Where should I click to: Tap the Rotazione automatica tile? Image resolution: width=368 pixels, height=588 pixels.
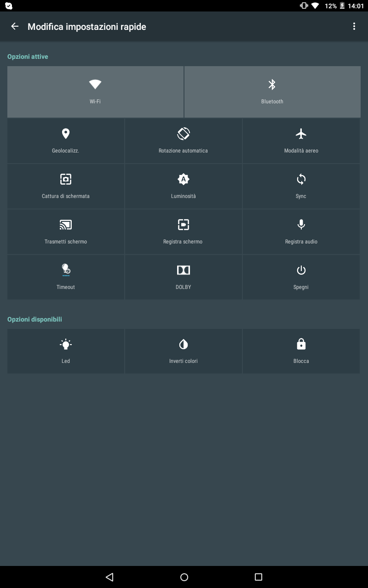183,141
